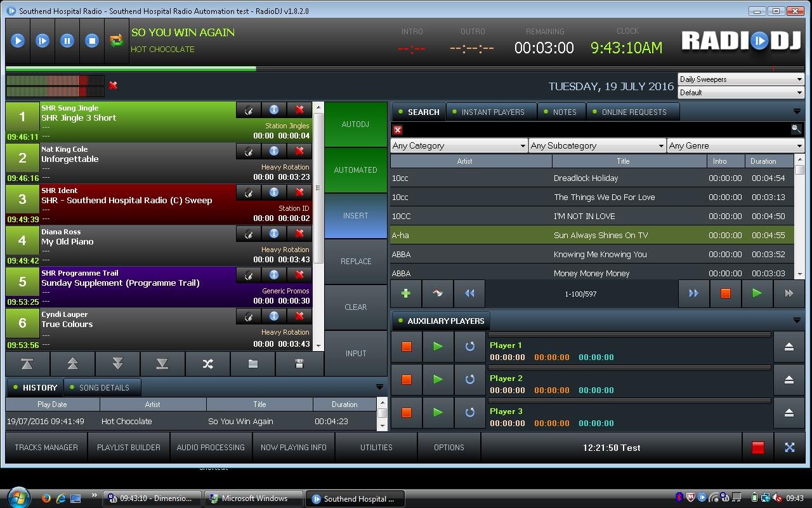
Task: Click in the search text field
Action: [x=596, y=130]
